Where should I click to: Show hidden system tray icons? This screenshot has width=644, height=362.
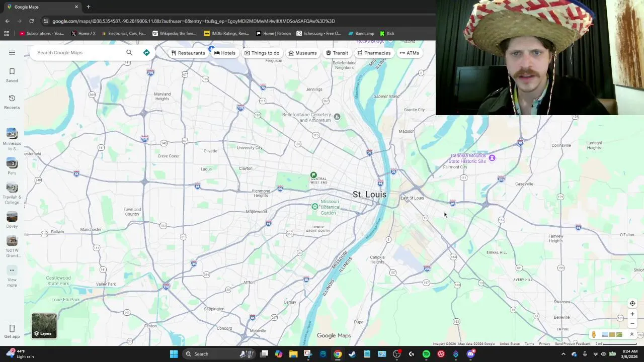(563, 354)
